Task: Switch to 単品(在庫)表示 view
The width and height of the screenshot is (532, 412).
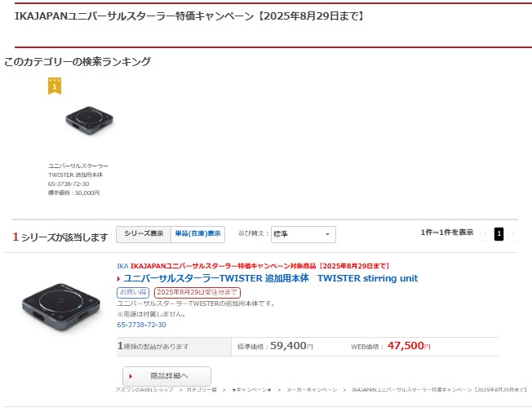Action: (x=197, y=234)
